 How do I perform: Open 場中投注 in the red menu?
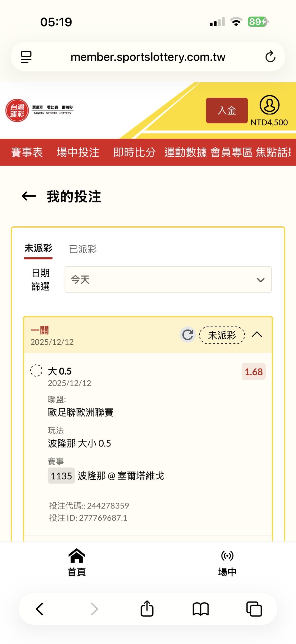[x=78, y=152]
